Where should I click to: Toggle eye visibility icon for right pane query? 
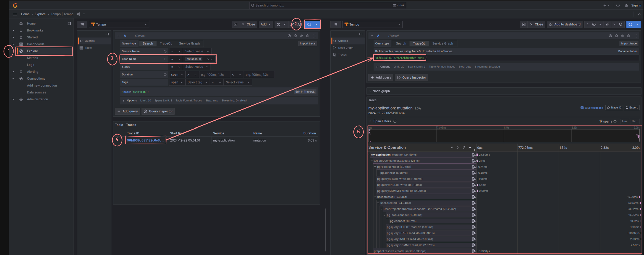[622, 36]
